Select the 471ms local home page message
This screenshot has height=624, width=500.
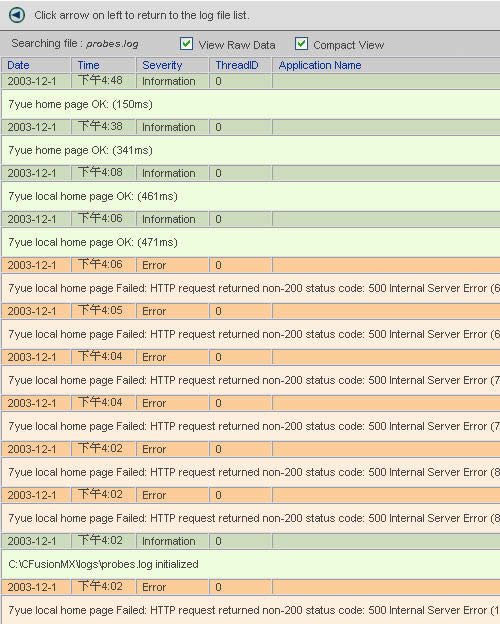93,242
